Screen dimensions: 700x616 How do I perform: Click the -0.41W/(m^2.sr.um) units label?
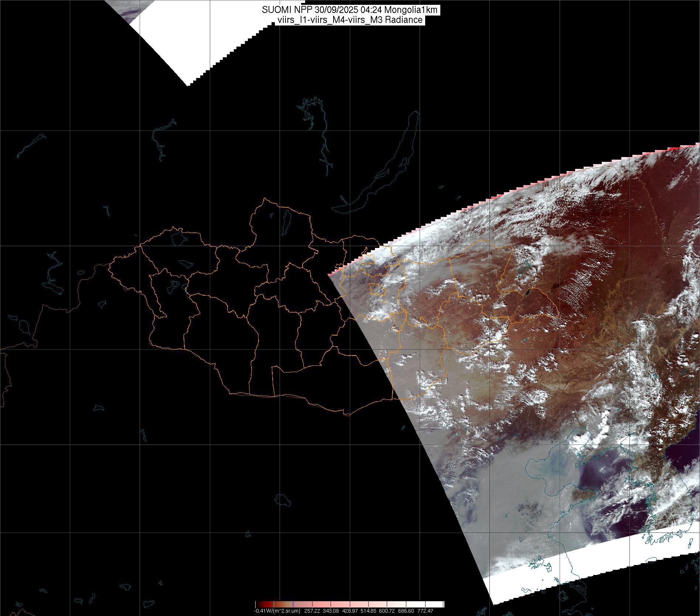tap(277, 611)
